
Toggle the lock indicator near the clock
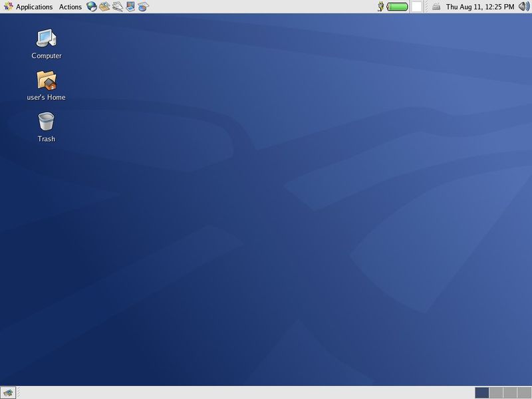(436, 7)
